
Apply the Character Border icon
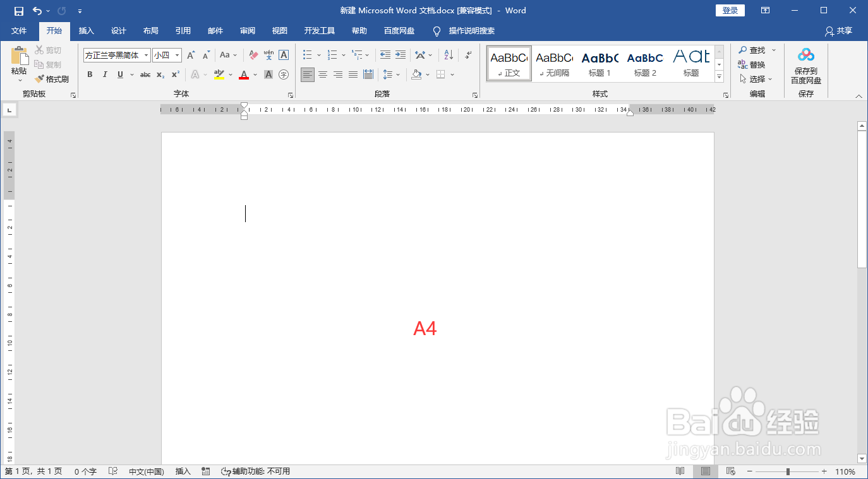pyautogui.click(x=284, y=56)
